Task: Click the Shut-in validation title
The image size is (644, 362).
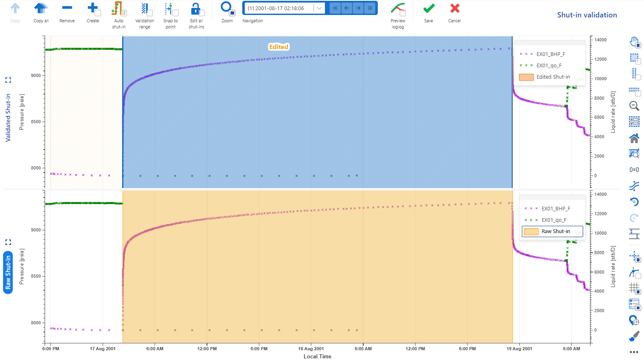Action: click(x=587, y=15)
